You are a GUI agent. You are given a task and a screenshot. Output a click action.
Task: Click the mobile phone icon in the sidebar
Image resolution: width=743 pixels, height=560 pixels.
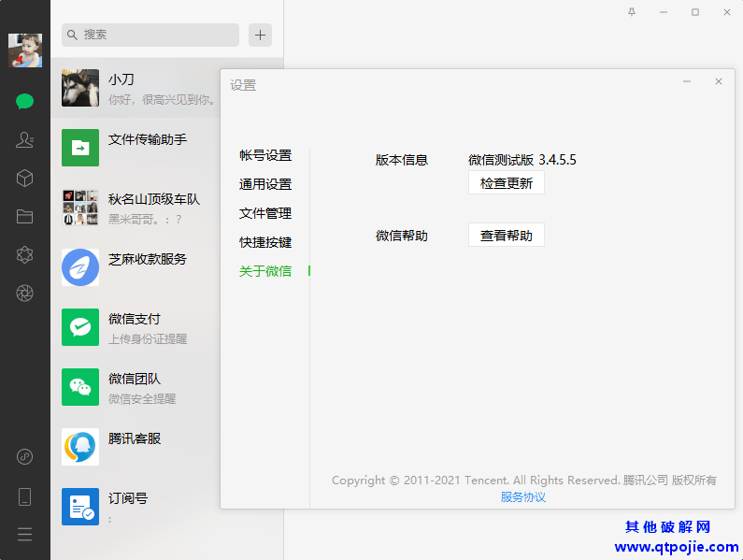coord(24,497)
